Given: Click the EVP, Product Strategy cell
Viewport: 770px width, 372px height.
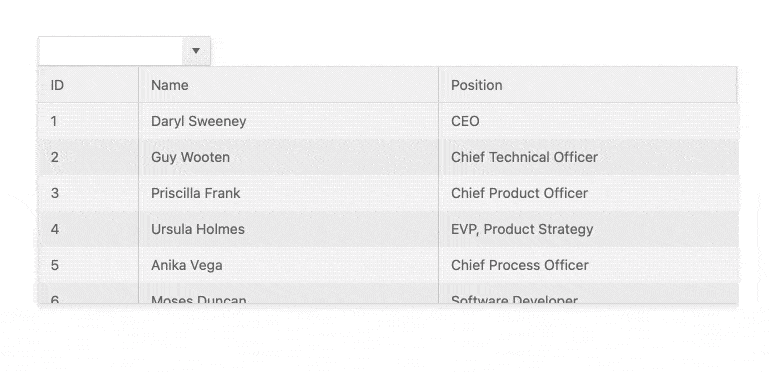Looking at the screenshot, I should 588,229.
